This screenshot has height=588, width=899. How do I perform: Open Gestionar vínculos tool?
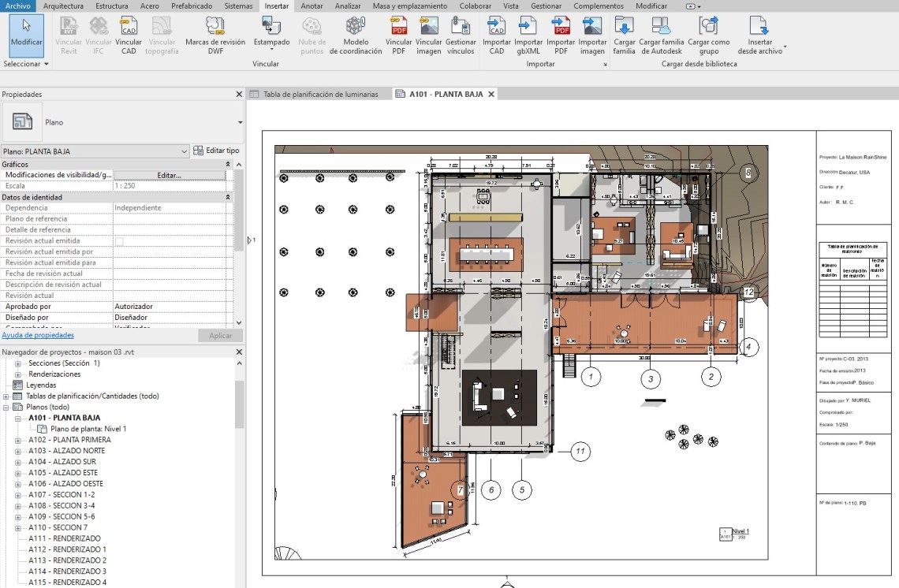461,28
